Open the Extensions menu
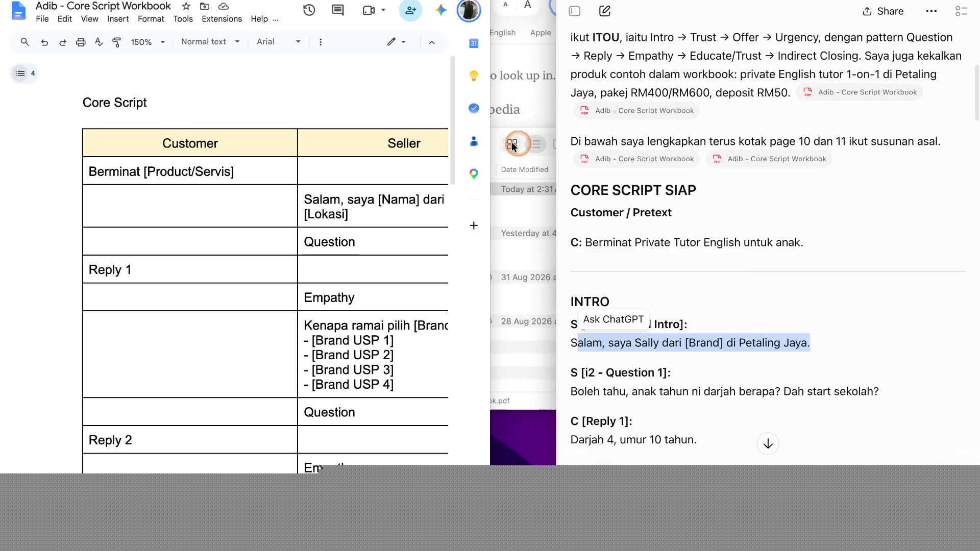Viewport: 980px width, 551px height. tap(222, 19)
